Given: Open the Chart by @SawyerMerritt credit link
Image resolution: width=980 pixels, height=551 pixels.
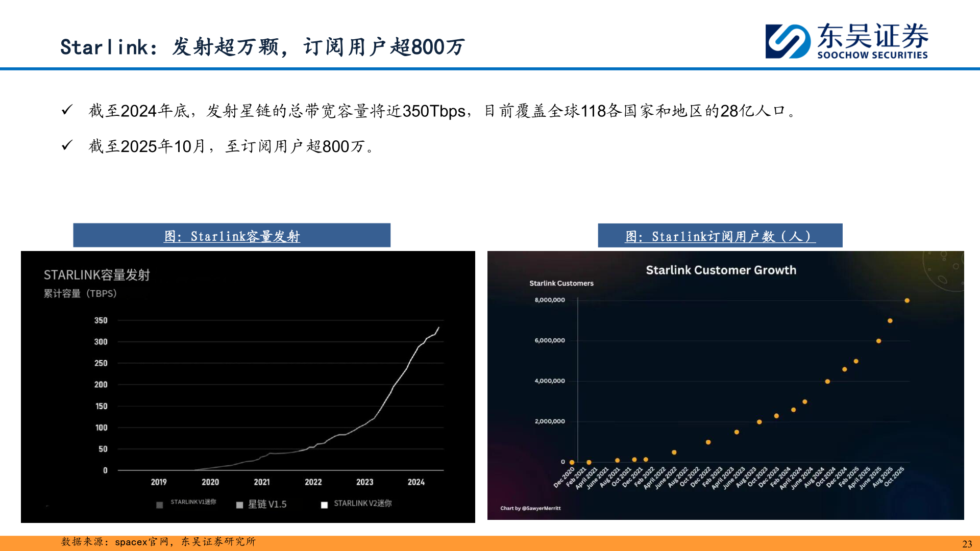Looking at the screenshot, I should click(x=530, y=508).
